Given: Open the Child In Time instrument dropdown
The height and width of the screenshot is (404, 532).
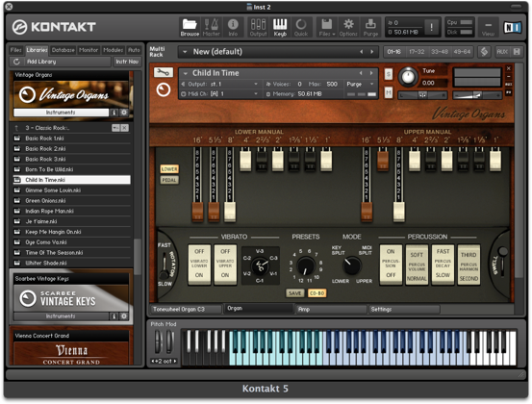Looking at the screenshot, I should pos(186,73).
